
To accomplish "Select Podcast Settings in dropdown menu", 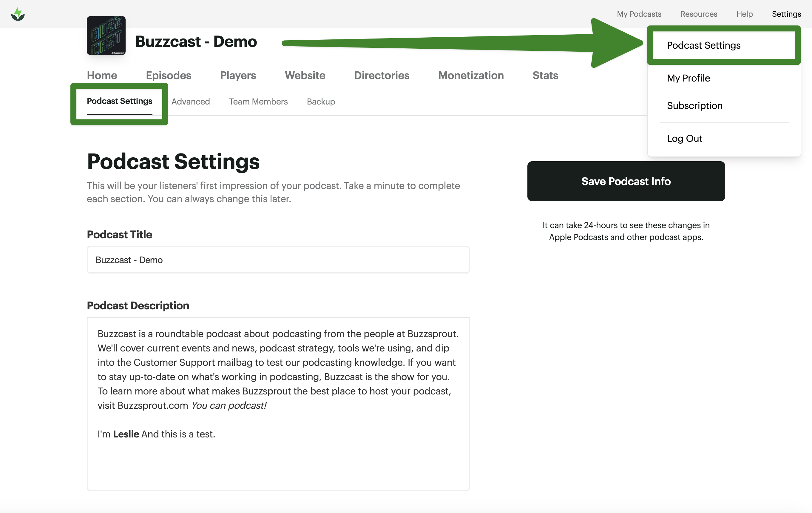I will click(703, 45).
